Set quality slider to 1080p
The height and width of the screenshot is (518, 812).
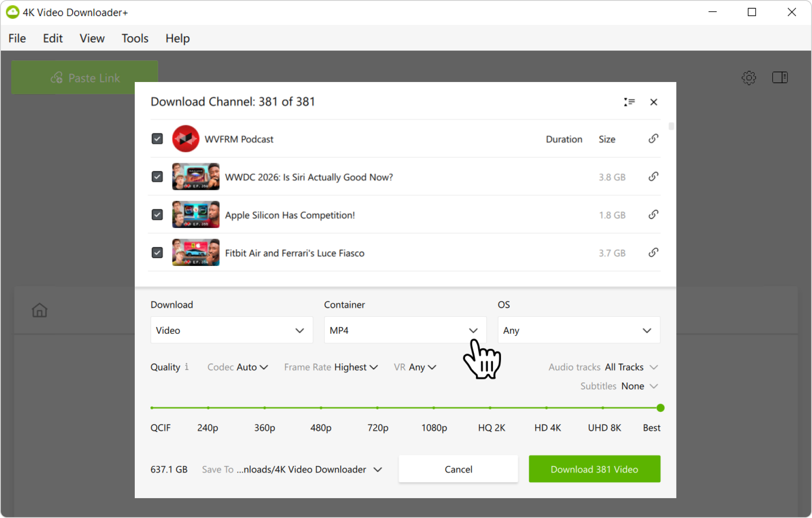coord(434,407)
